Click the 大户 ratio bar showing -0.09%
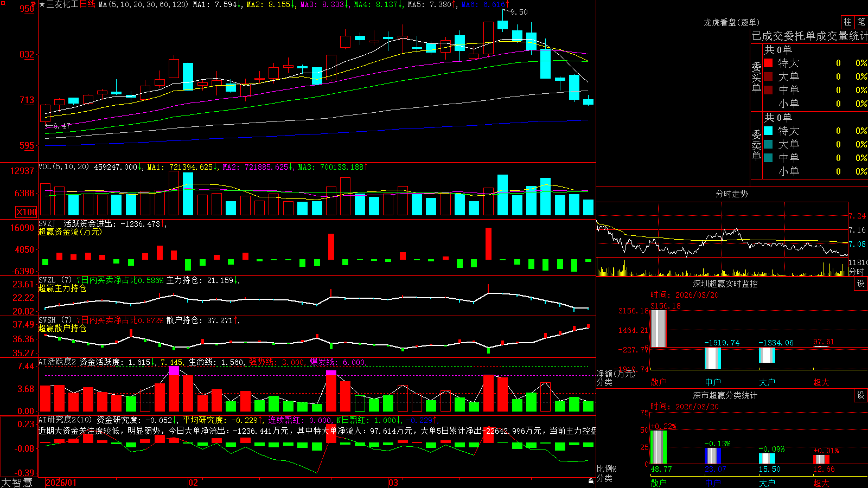The height and width of the screenshot is (488, 868). 767,459
